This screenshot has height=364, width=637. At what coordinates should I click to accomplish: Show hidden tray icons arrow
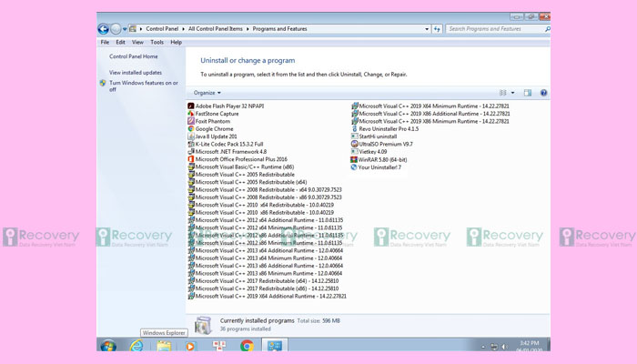pyautogui.click(x=483, y=347)
